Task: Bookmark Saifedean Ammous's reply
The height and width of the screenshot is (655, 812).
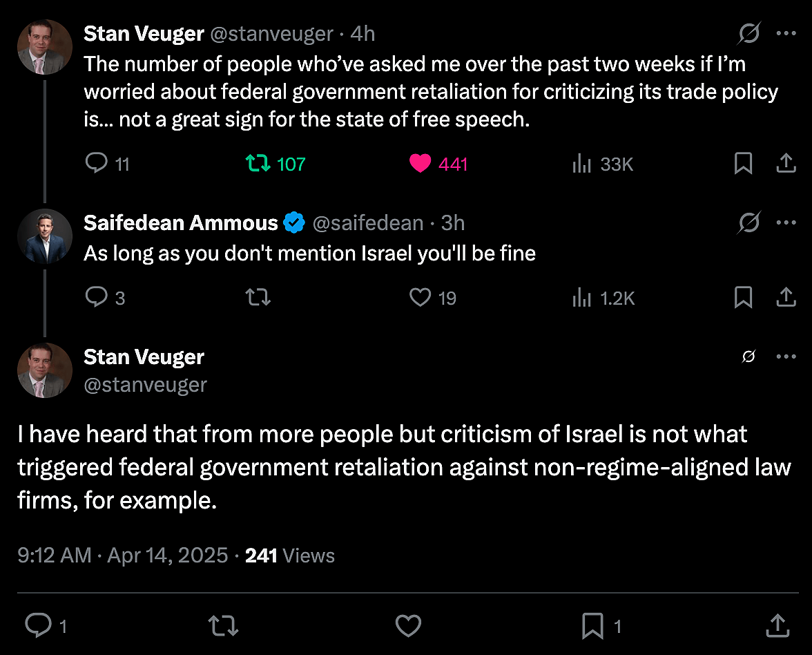Action: 744,297
